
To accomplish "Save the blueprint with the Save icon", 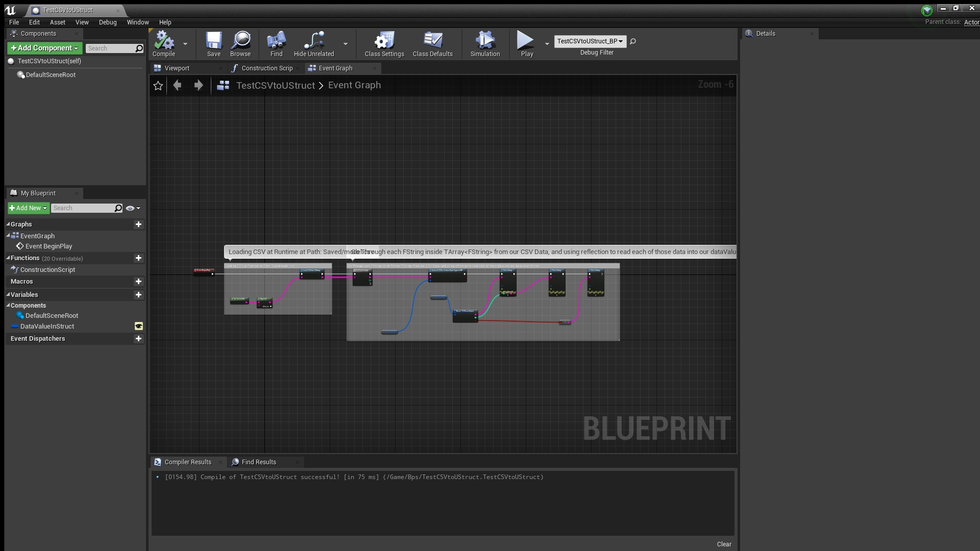I will click(213, 43).
